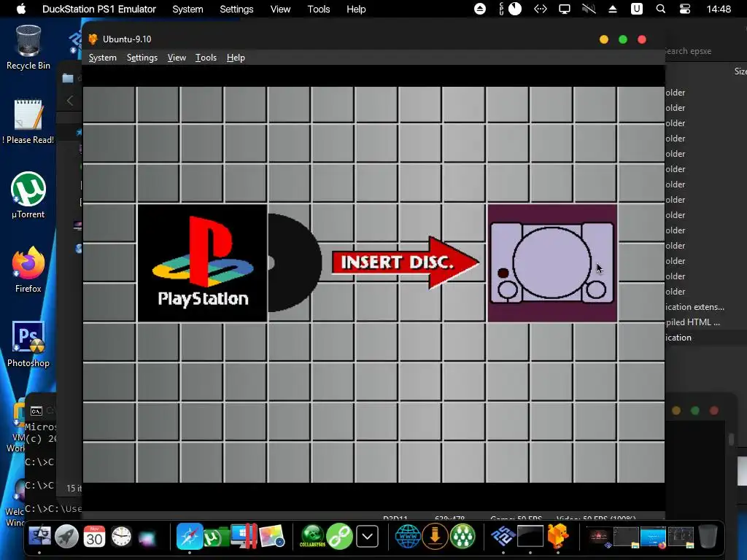Open the Help menu in the Ubuntu-9.10 window
The width and height of the screenshot is (747, 560).
pos(236,58)
